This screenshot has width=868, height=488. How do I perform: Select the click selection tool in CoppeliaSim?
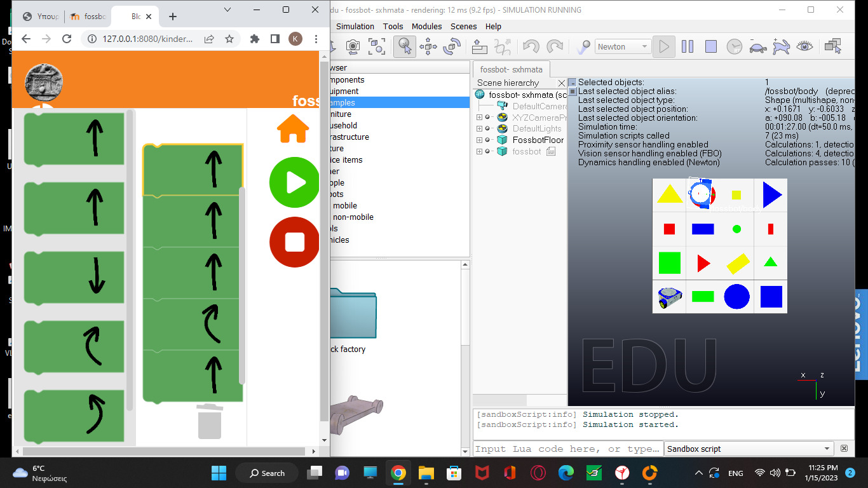404,46
